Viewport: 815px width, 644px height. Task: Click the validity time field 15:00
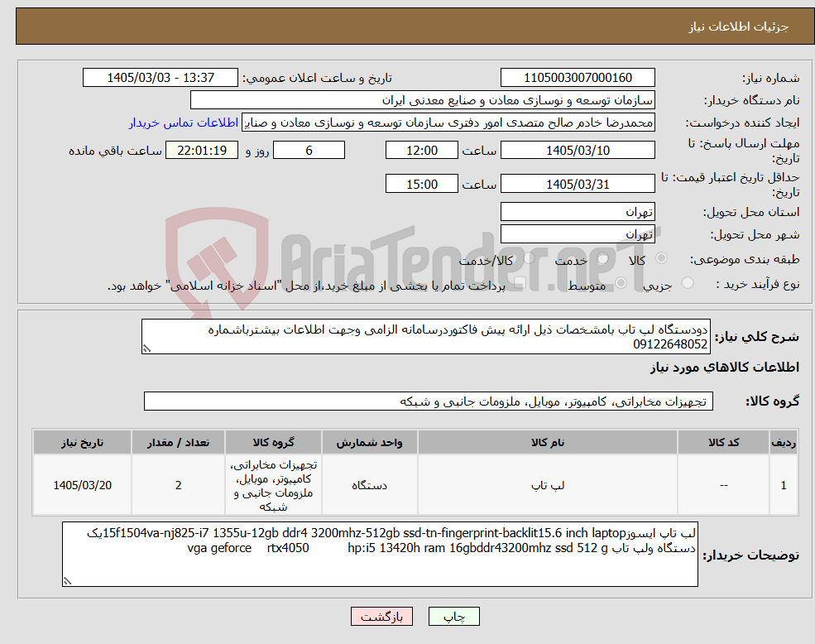coord(421,184)
